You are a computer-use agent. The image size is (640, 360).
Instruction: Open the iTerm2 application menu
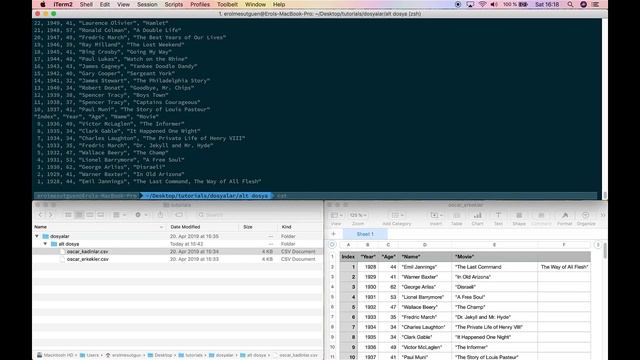point(63,4)
